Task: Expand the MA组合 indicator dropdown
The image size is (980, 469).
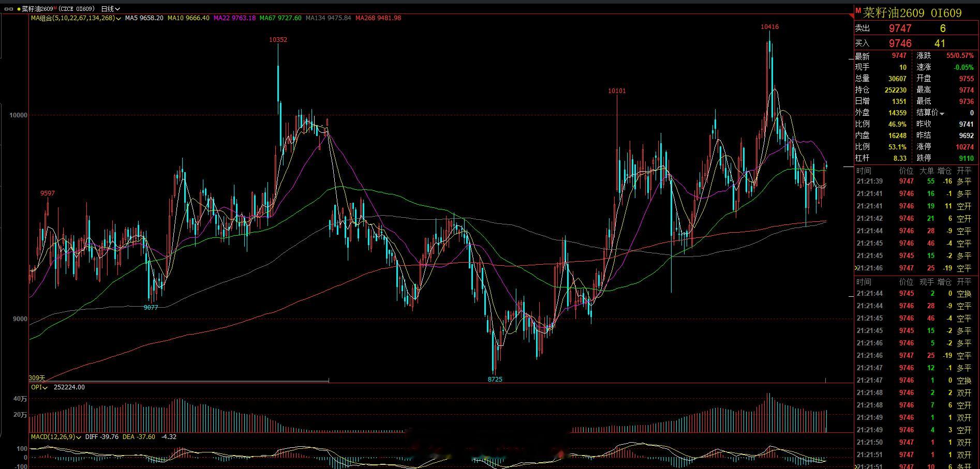Action: [x=76, y=18]
